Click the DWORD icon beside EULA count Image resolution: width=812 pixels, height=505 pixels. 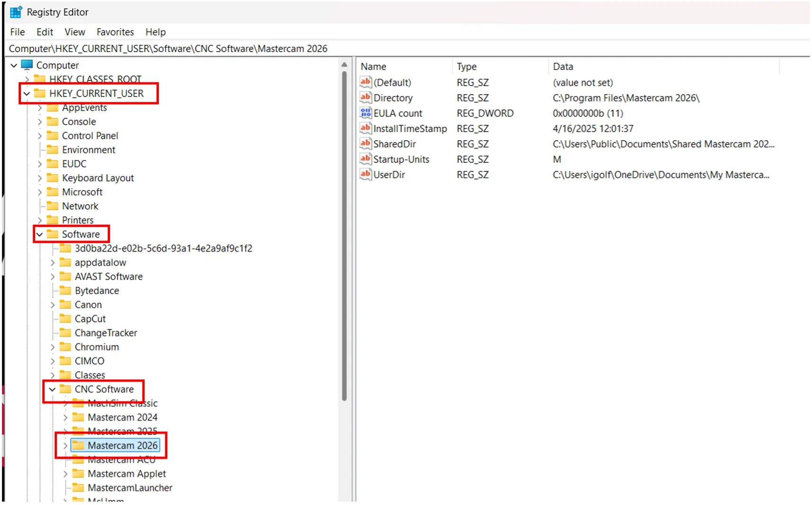[x=365, y=113]
